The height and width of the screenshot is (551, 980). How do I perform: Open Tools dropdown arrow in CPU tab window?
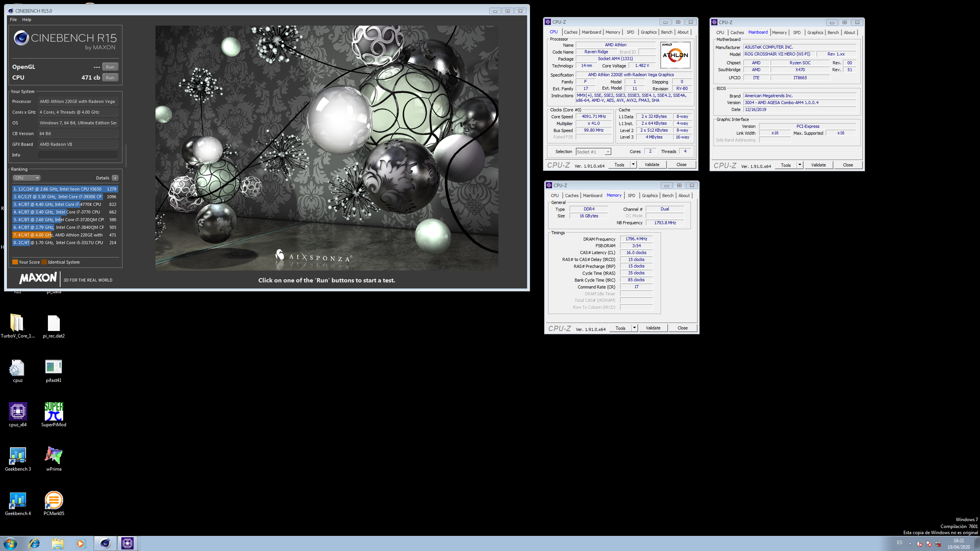click(633, 165)
